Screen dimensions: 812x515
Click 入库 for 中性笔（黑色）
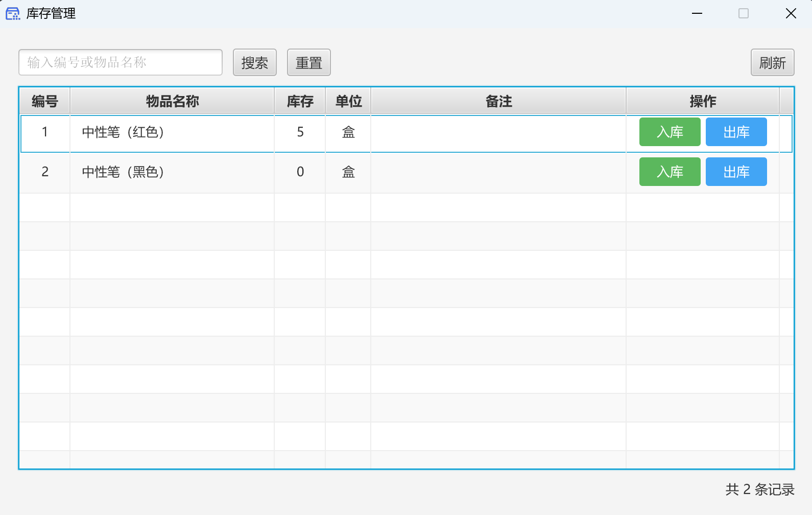tap(670, 172)
